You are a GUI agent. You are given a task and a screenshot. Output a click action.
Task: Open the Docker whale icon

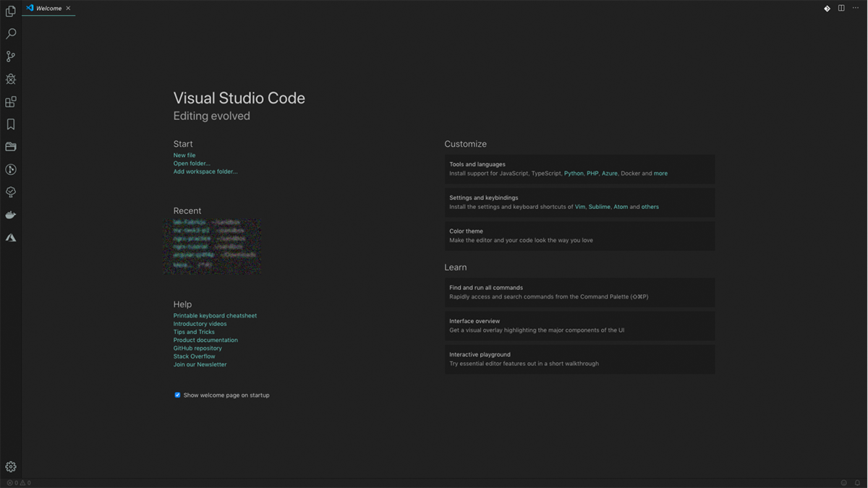[11, 215]
